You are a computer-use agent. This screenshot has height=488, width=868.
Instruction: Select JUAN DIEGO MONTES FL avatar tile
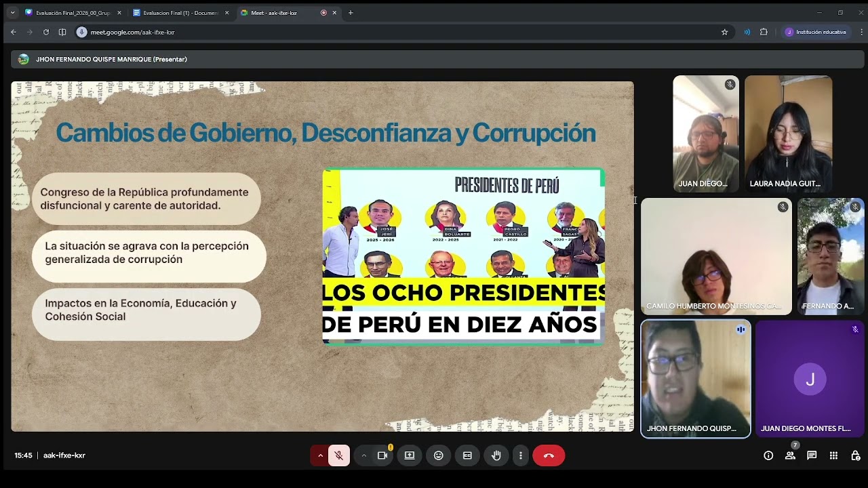(x=810, y=379)
